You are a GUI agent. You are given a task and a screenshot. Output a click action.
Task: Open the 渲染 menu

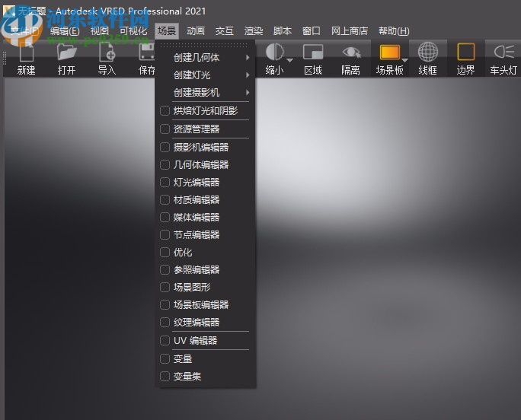pos(254,31)
